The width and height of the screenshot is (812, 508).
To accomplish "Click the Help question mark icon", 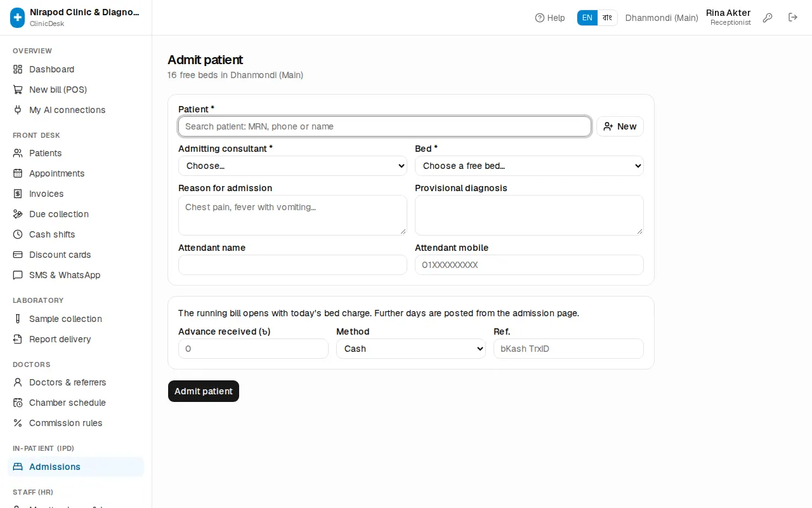I will tap(540, 18).
